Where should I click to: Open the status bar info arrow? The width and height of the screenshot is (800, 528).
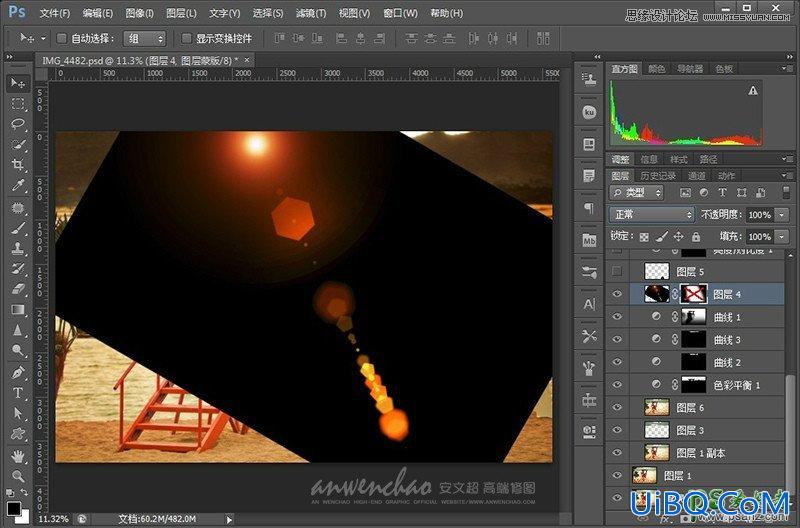(x=229, y=519)
